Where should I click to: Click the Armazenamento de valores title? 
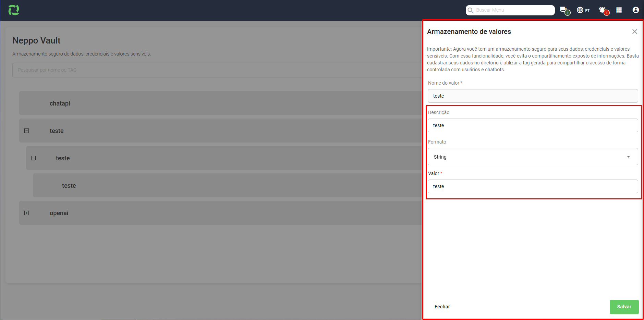click(469, 32)
